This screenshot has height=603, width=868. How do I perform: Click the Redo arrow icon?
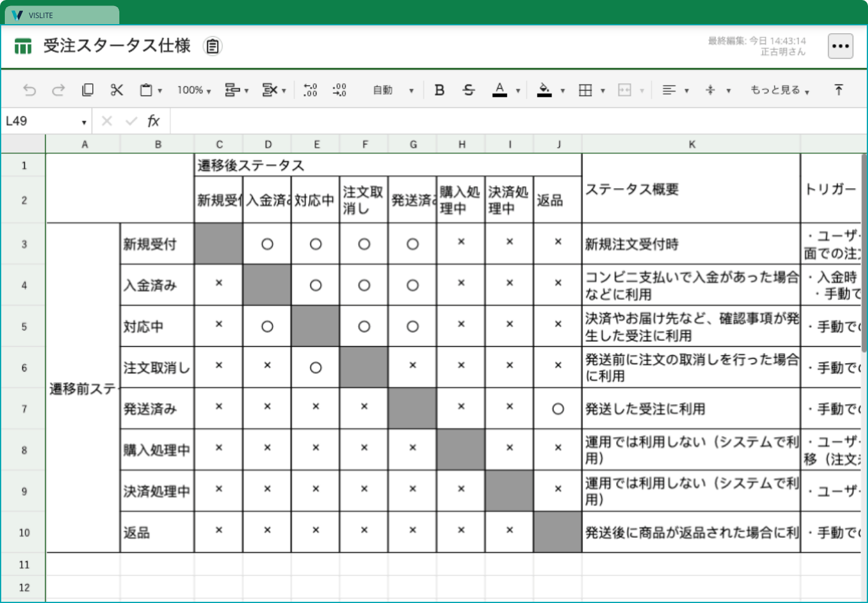point(58,90)
